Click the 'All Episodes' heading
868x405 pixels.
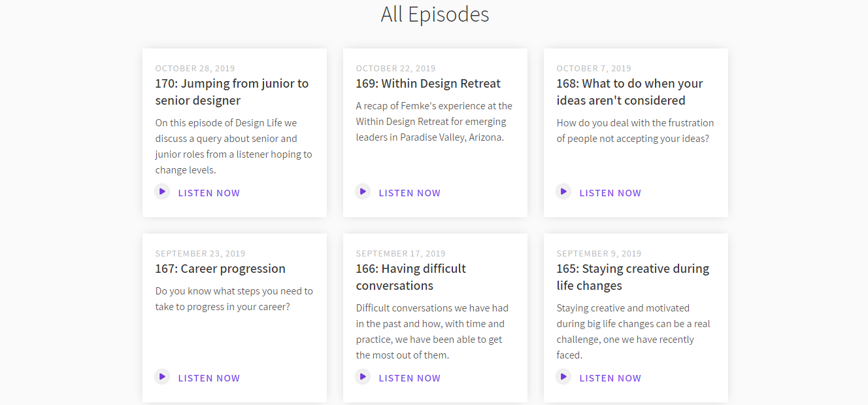(x=435, y=14)
